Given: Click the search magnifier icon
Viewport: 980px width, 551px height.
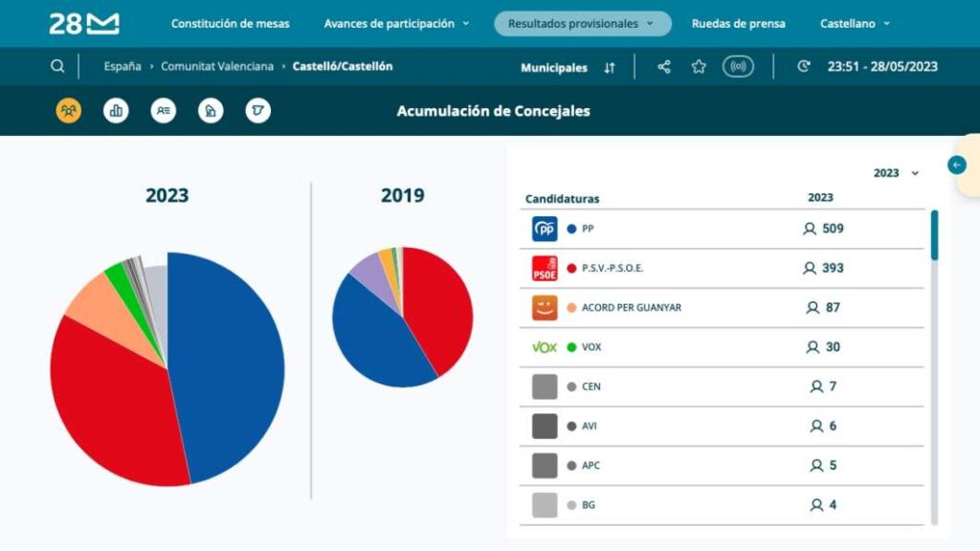Looking at the screenshot, I should 58,66.
